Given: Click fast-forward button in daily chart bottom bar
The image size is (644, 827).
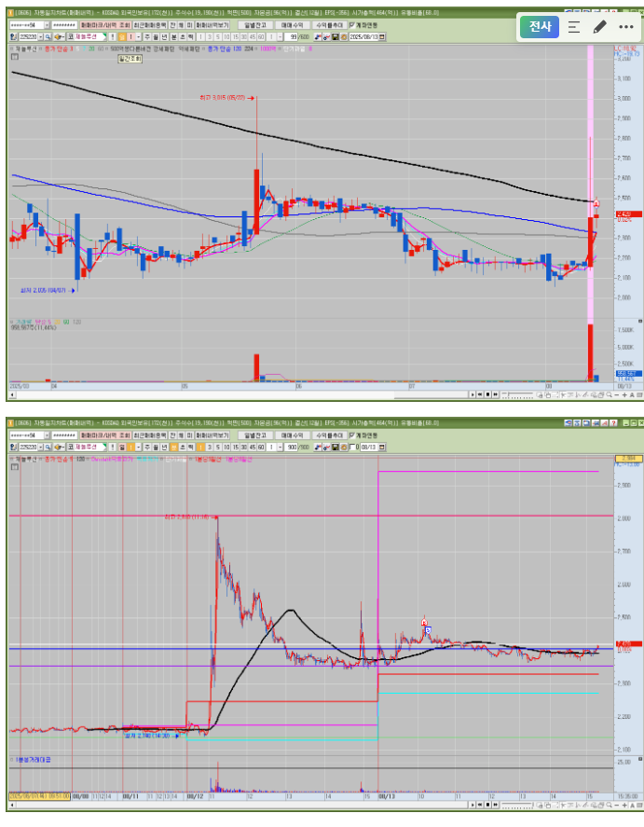Looking at the screenshot, I should 496,394.
